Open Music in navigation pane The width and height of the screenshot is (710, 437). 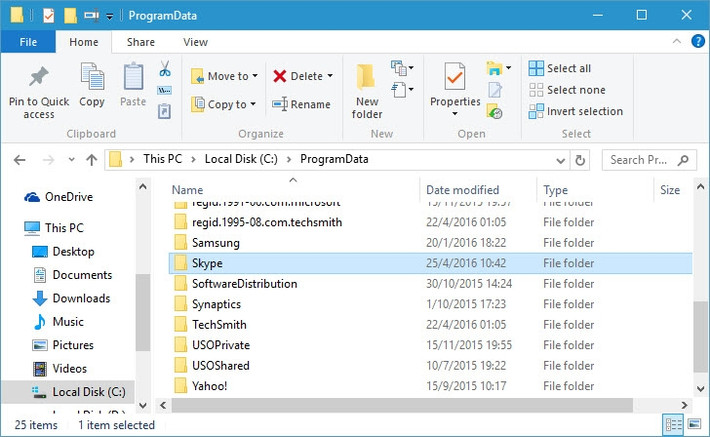point(58,322)
